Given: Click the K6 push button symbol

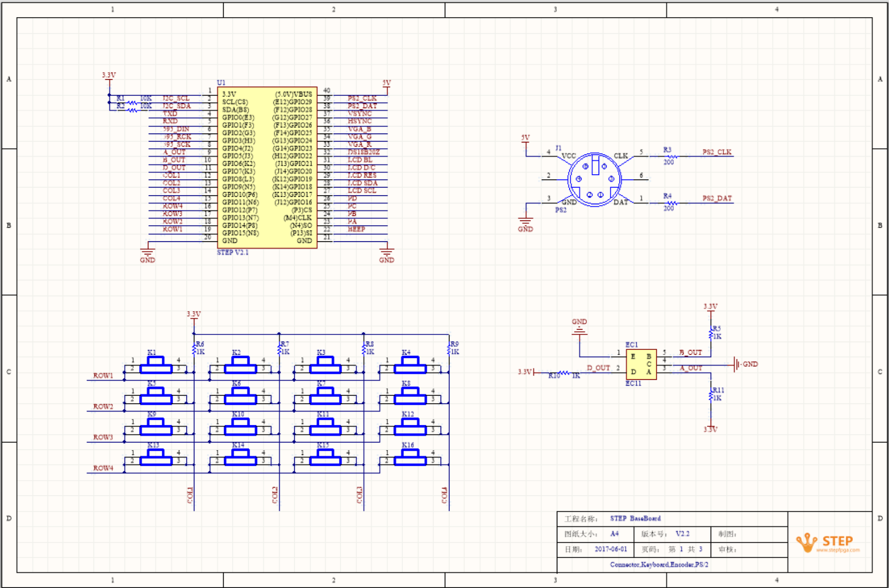Looking at the screenshot, I should [240, 396].
